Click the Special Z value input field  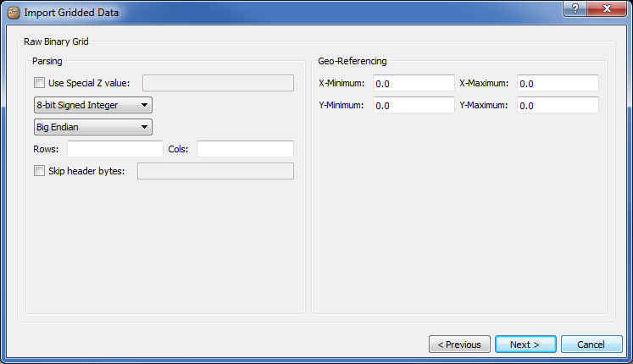pyautogui.click(x=218, y=83)
